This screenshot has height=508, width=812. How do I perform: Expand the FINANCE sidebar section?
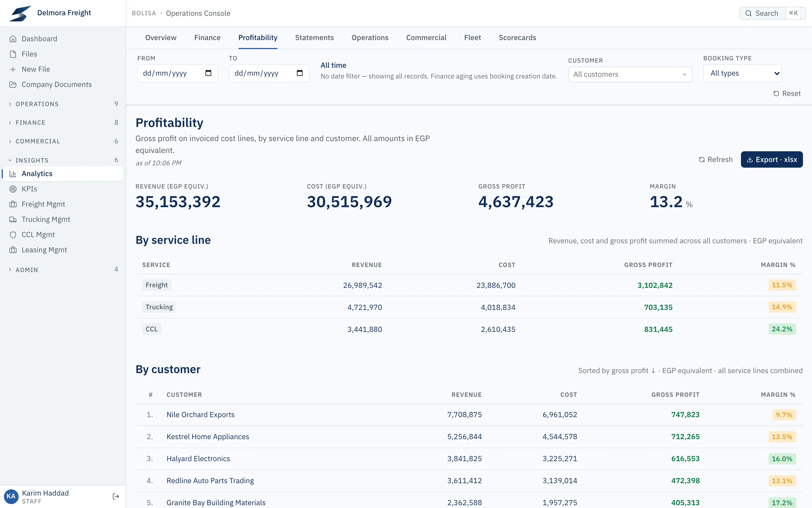tap(63, 123)
